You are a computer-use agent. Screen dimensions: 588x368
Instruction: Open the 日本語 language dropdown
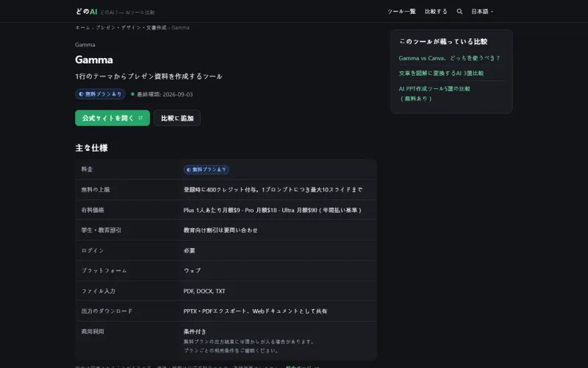(482, 12)
